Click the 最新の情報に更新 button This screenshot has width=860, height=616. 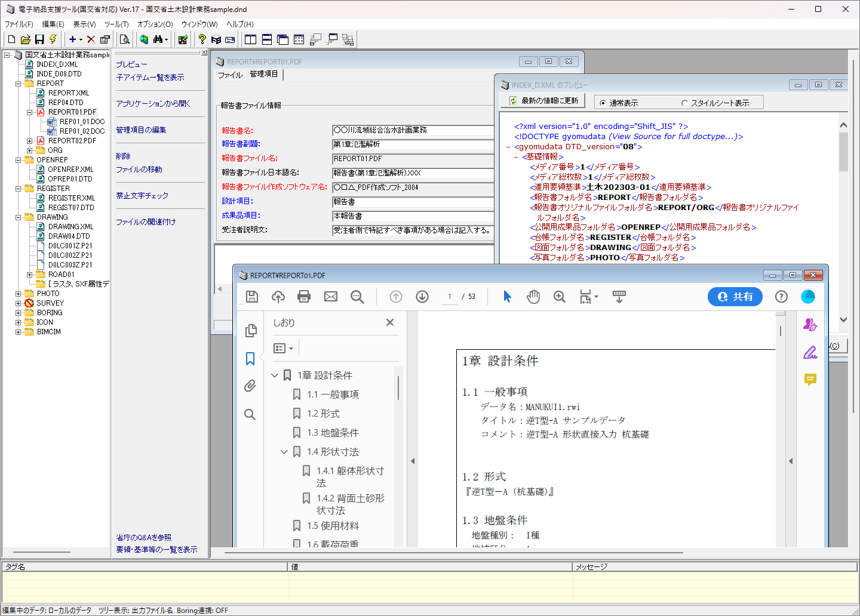[x=543, y=101]
